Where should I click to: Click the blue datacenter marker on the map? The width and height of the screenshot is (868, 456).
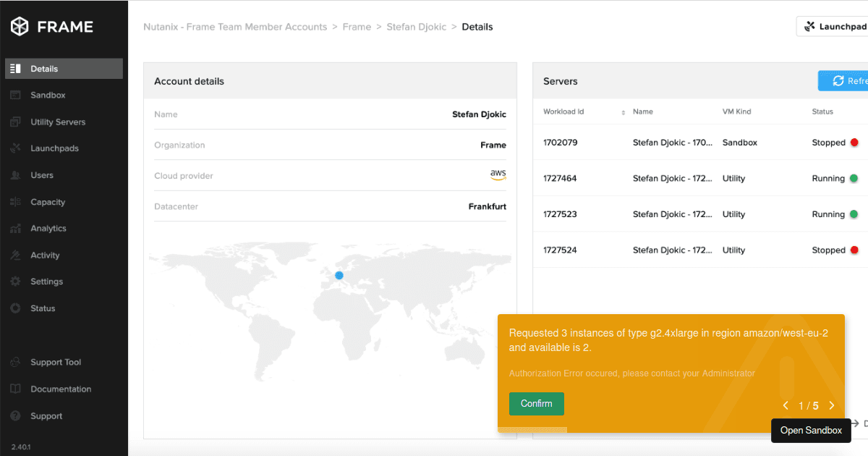(339, 275)
